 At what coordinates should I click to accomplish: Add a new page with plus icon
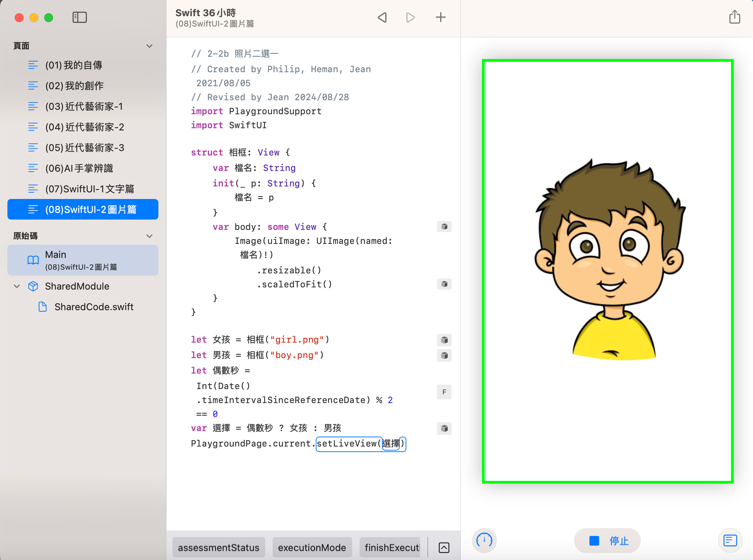[x=441, y=17]
